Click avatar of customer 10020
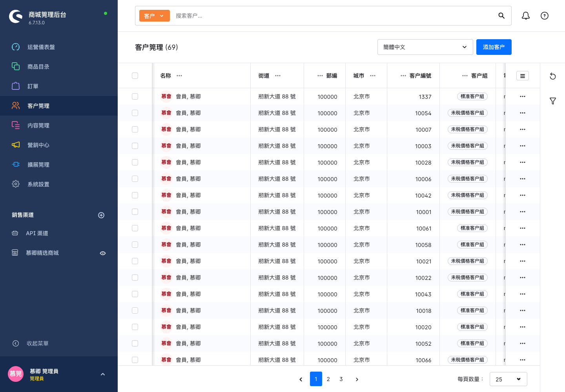565x392 pixels. 166,327
